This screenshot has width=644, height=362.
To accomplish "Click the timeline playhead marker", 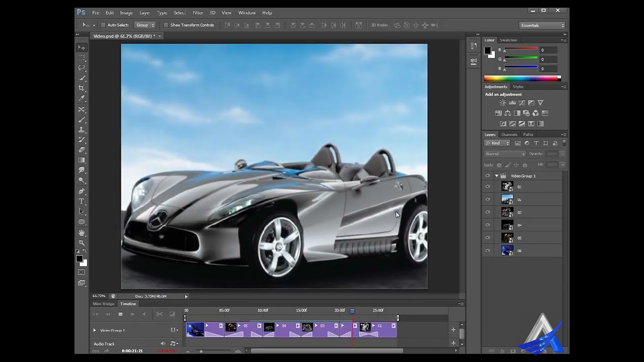I will pyautogui.click(x=352, y=311).
